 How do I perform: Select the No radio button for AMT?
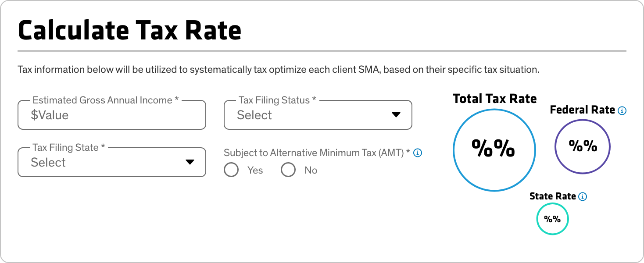click(x=288, y=170)
